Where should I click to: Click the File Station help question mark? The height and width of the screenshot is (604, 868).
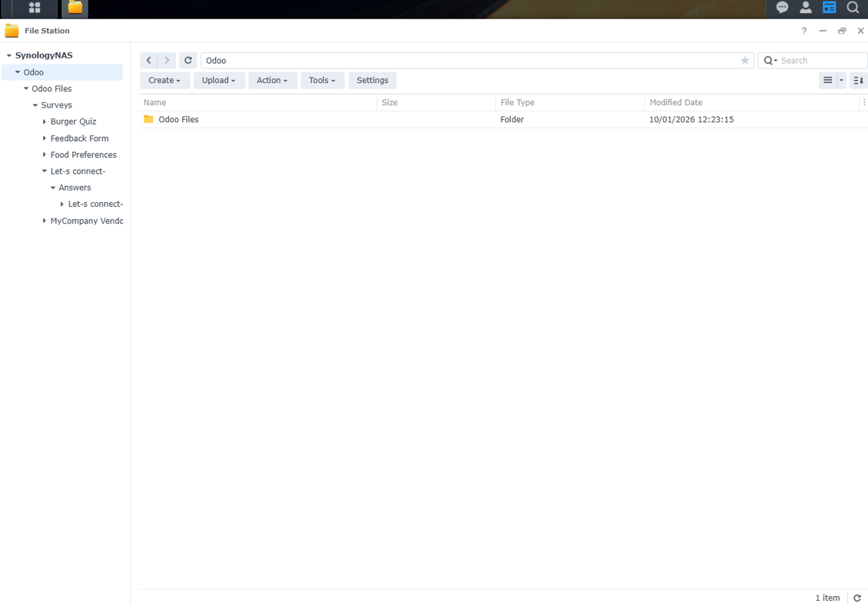pos(803,31)
